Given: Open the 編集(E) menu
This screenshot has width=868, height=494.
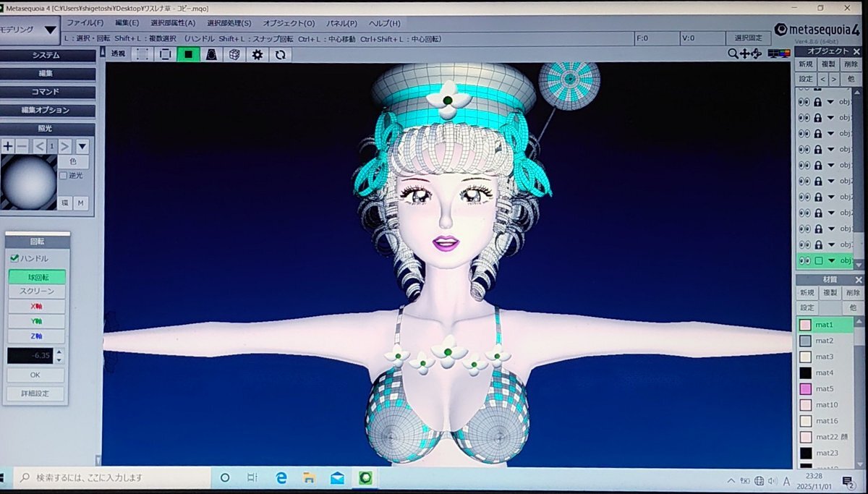Looking at the screenshot, I should tap(127, 23).
